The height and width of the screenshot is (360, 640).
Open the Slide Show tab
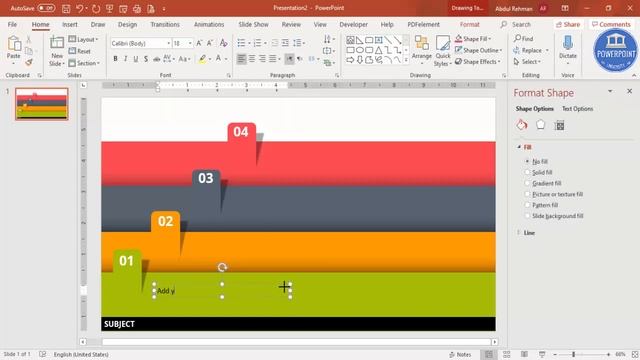253,24
